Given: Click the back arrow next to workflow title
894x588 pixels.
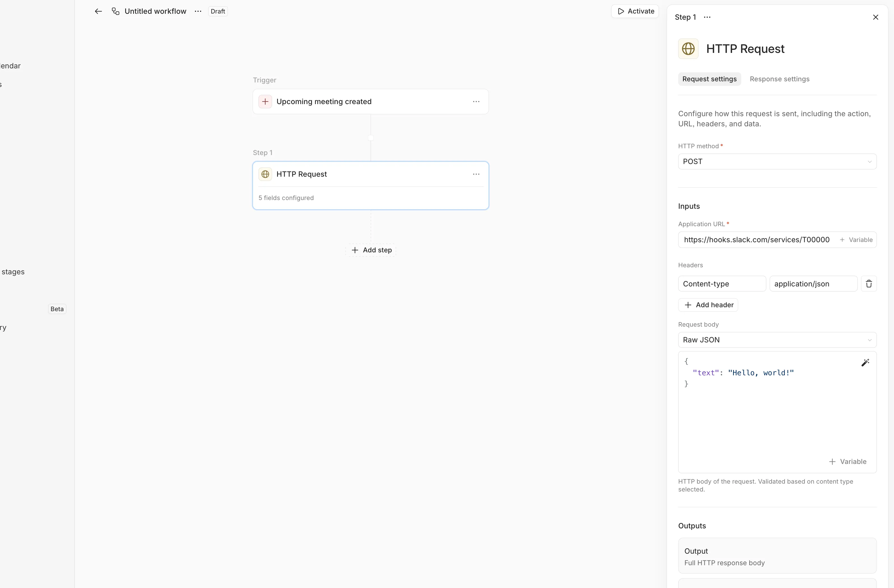Looking at the screenshot, I should coord(98,11).
